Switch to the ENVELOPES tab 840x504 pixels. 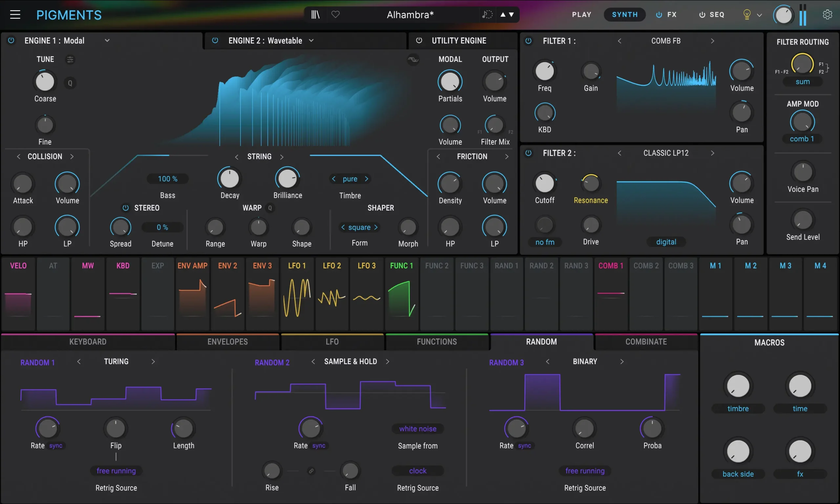(227, 342)
